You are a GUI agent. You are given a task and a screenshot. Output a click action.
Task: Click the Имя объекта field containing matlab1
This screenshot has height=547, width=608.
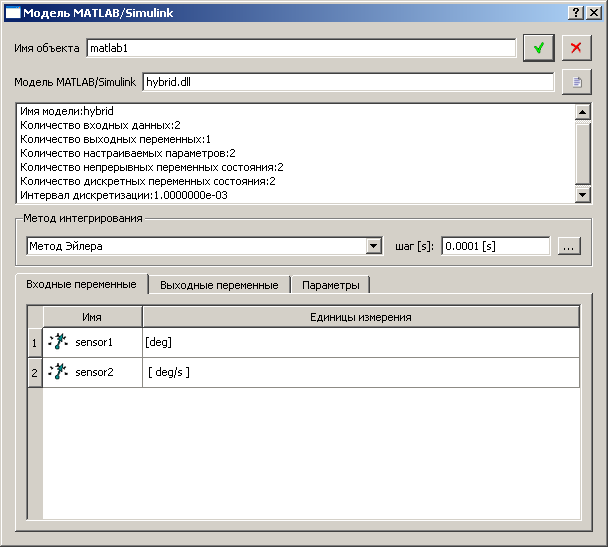(x=301, y=48)
